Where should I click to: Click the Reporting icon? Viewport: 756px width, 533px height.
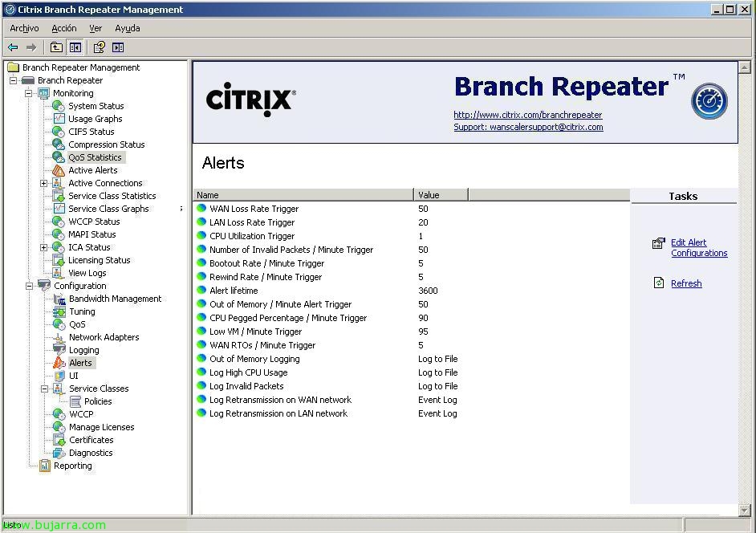(x=44, y=466)
